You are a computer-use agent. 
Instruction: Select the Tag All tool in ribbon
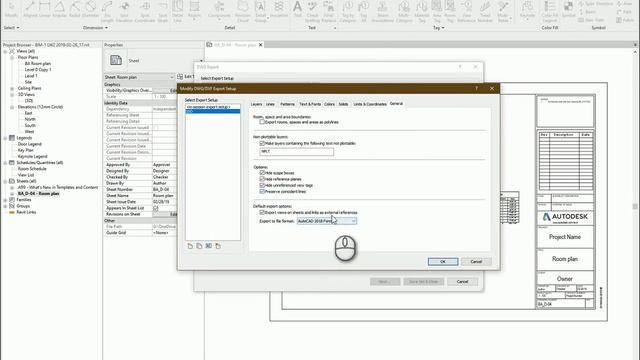(363, 11)
